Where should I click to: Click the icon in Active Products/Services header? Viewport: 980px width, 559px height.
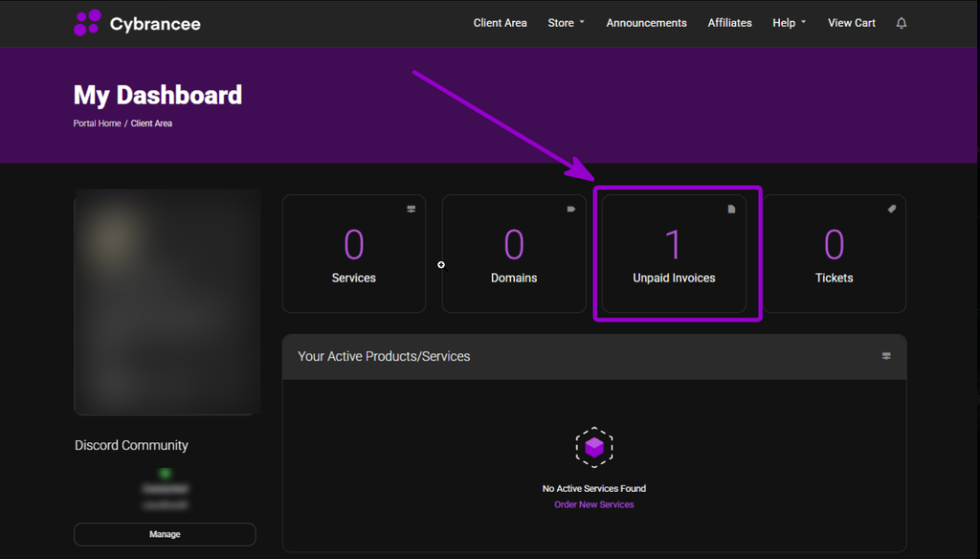click(886, 356)
